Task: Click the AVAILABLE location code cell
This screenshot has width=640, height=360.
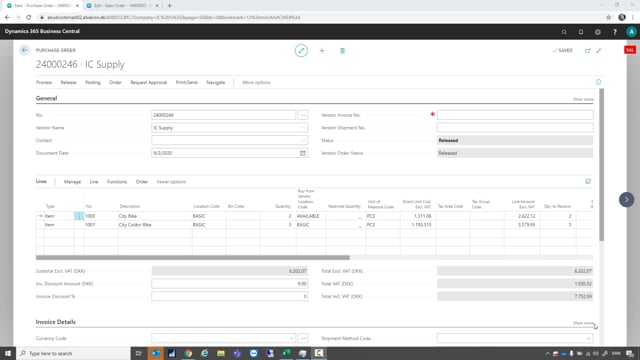Action: [311, 216]
